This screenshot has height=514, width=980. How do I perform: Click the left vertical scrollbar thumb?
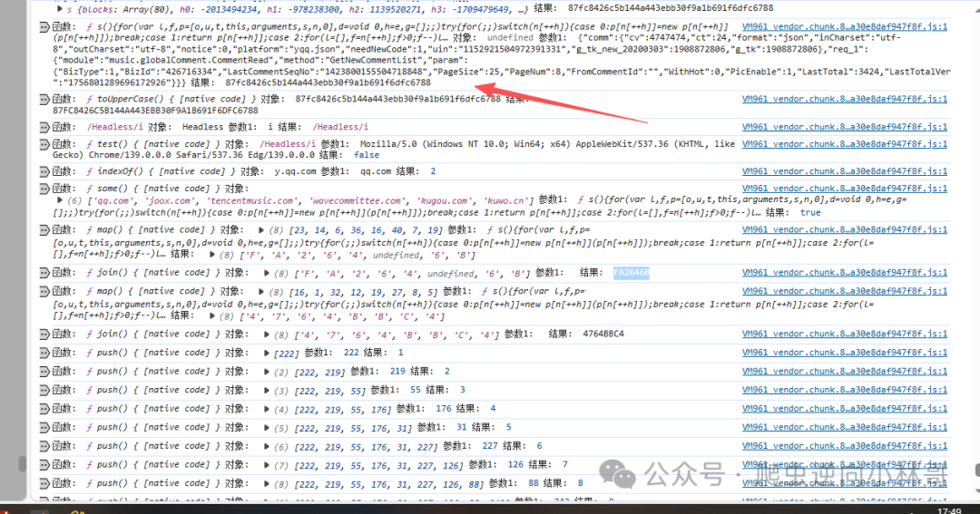tap(23, 463)
